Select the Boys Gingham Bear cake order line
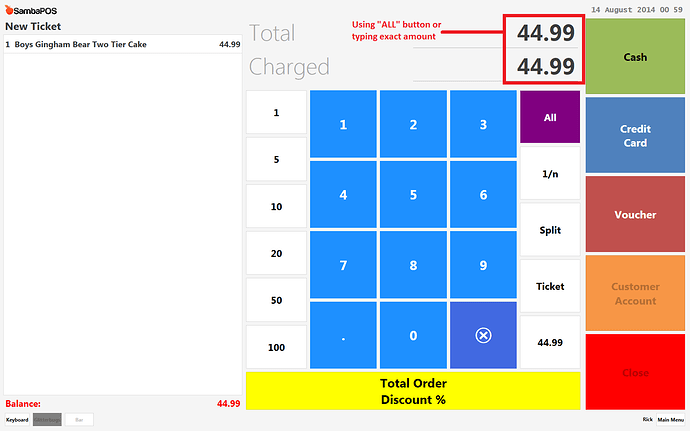Screen dimensions: 690x431 click(x=123, y=44)
